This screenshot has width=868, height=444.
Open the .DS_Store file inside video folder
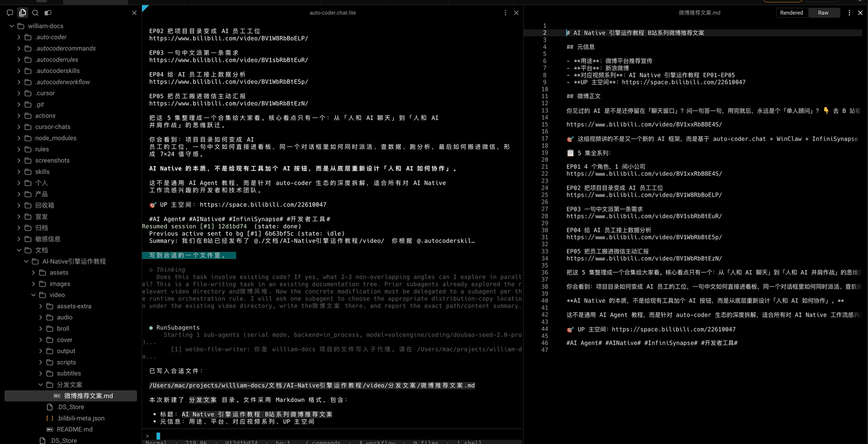71,407
